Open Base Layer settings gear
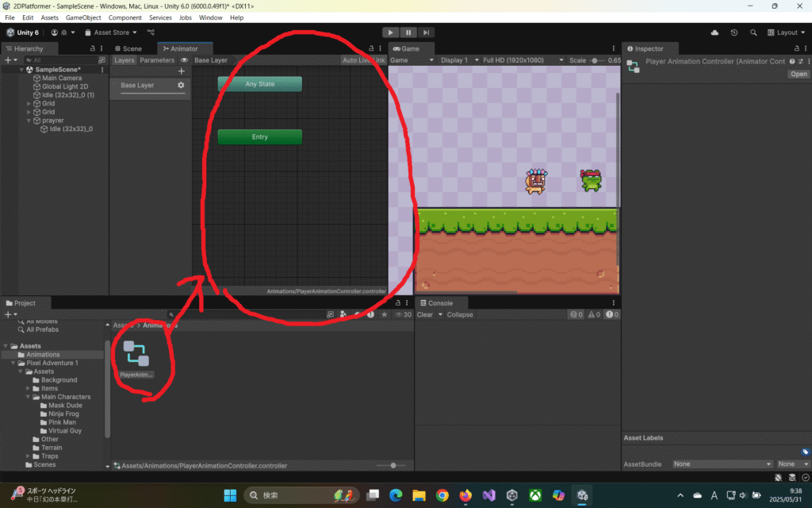Viewport: 812px width, 508px height. [x=181, y=85]
